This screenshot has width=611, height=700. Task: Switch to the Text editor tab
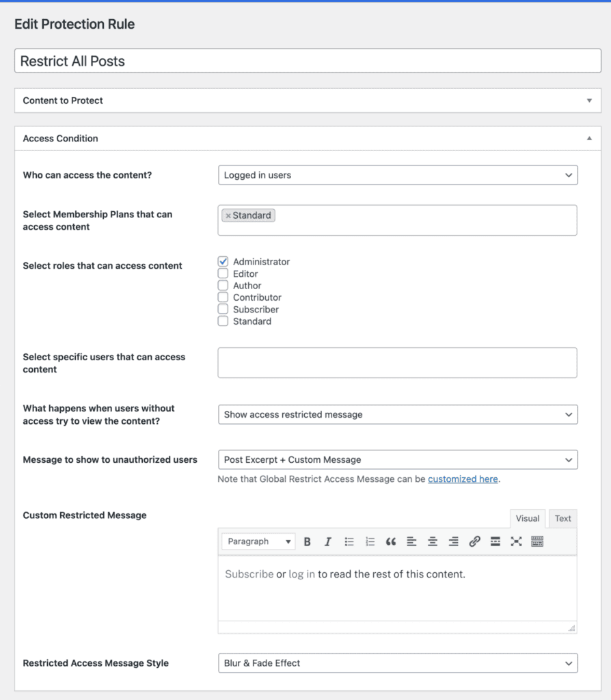point(562,518)
